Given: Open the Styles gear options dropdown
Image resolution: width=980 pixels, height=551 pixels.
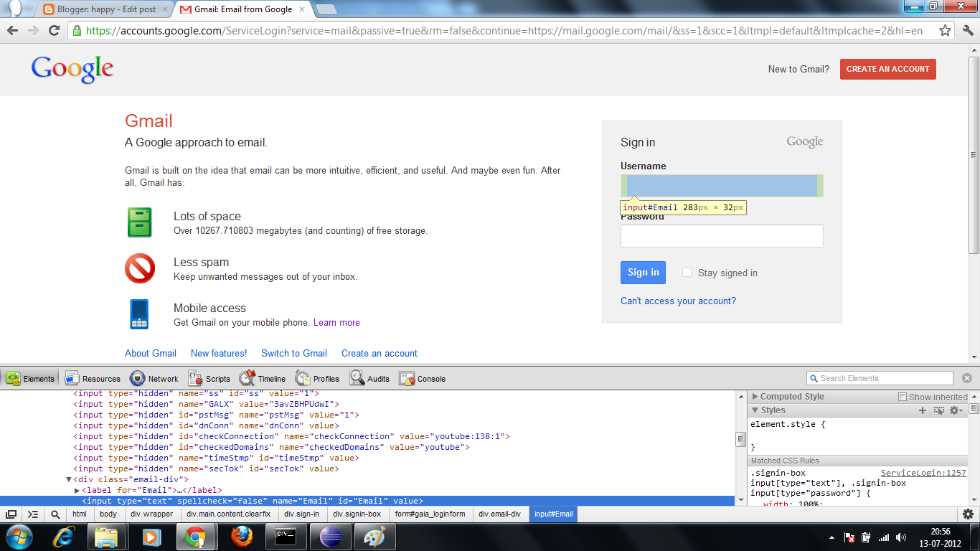Looking at the screenshot, I should (956, 410).
